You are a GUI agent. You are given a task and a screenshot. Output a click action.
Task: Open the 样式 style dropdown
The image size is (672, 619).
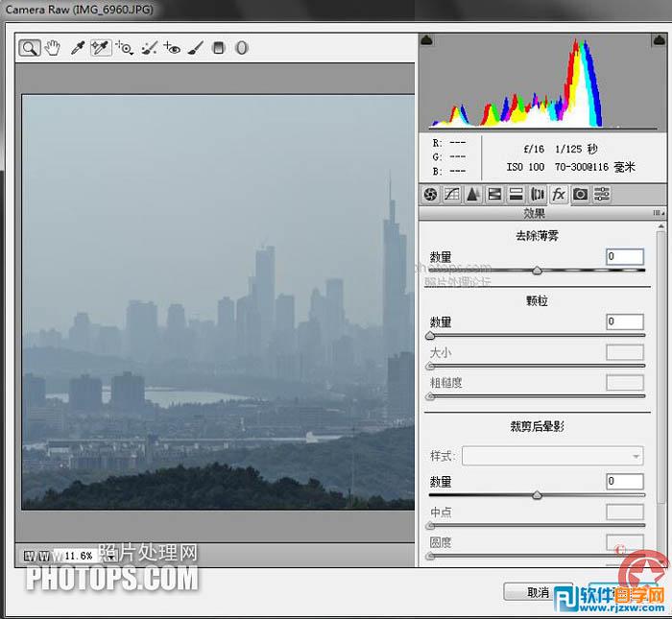(x=552, y=456)
